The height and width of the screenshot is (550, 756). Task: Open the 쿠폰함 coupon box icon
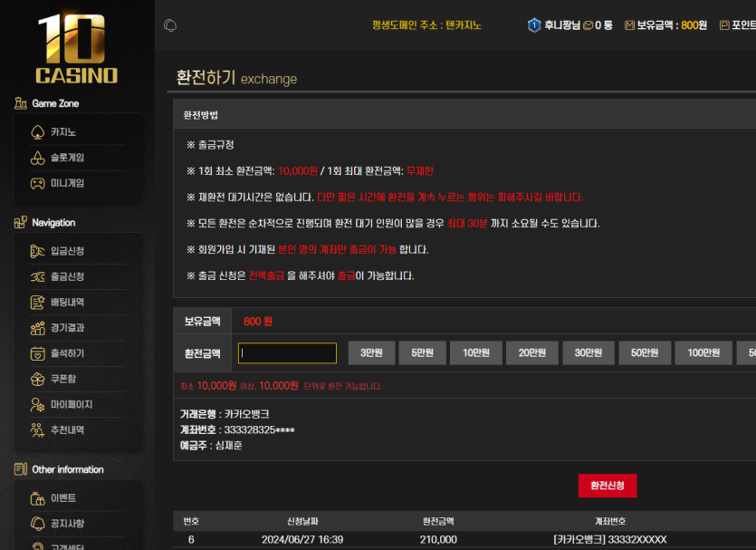[38, 380]
